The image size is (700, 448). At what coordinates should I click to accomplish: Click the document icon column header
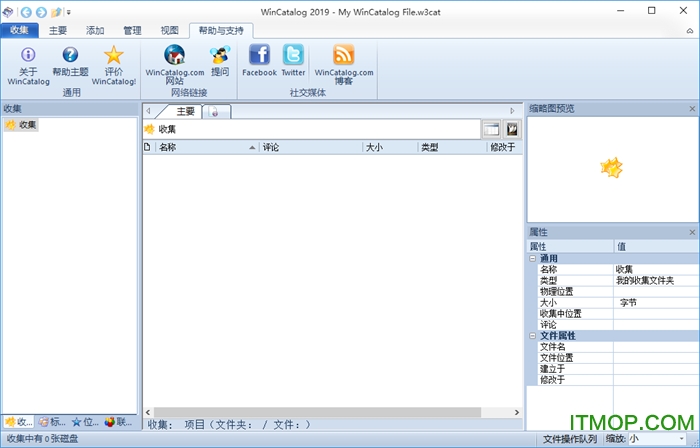point(147,147)
